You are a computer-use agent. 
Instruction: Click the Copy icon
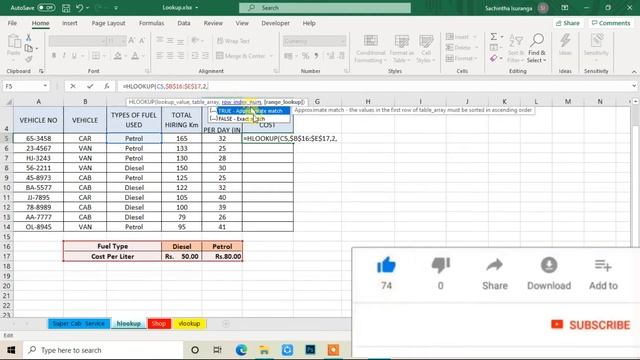pyautogui.click(x=29, y=49)
